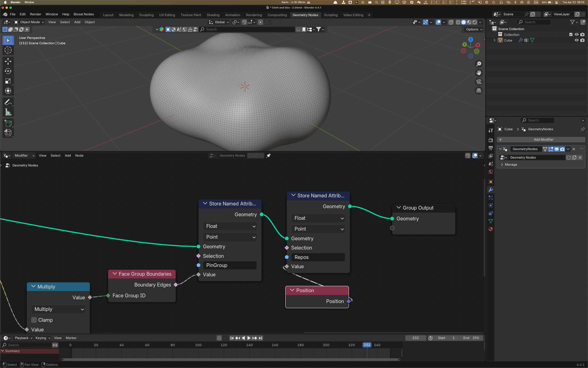Viewport: 588px width, 368px height.
Task: Open the Global transform orientation dropdown
Action: coord(219,22)
